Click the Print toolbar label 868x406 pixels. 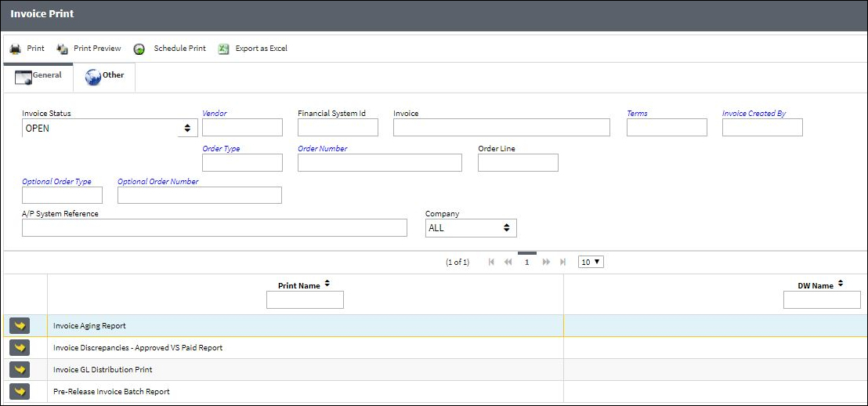point(35,48)
